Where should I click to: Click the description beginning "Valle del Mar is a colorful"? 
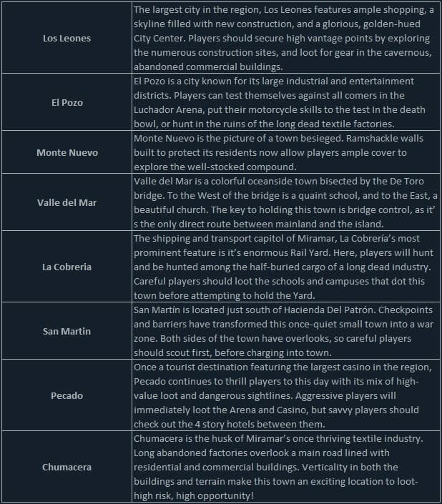coord(286,202)
